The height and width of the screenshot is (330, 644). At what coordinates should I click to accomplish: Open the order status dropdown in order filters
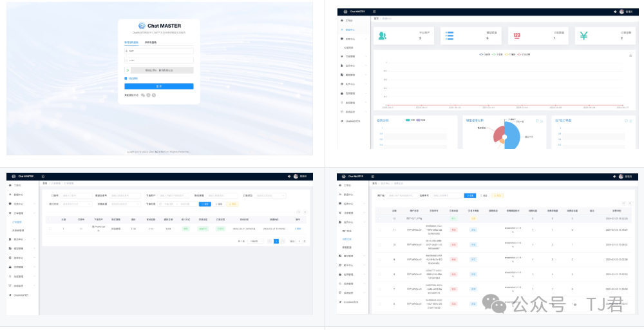coord(269,195)
